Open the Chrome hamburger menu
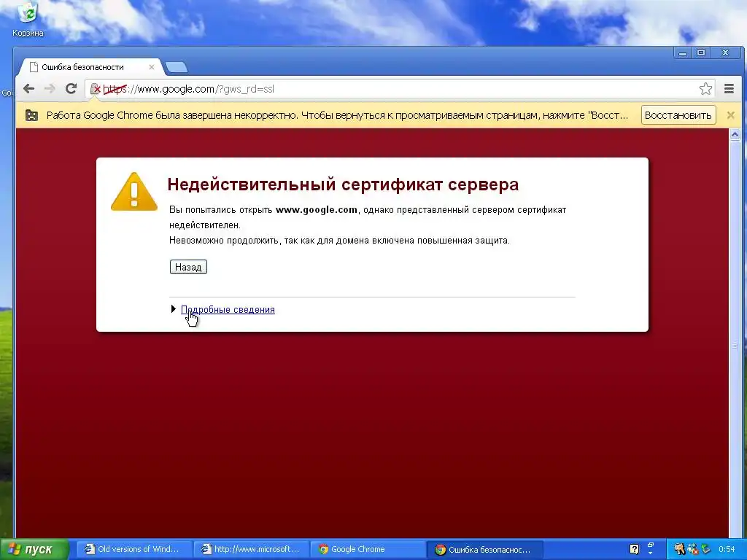This screenshot has width=747, height=560. click(x=729, y=88)
